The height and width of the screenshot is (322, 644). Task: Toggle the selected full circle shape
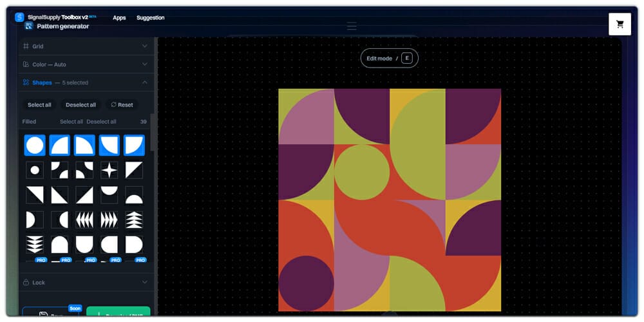coord(35,145)
